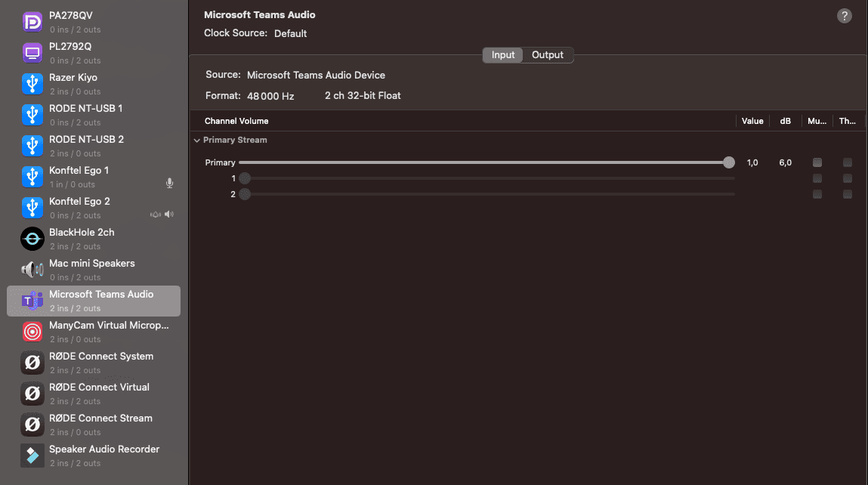This screenshot has width=868, height=485.
Task: Open help with the question mark button
Action: 845,16
